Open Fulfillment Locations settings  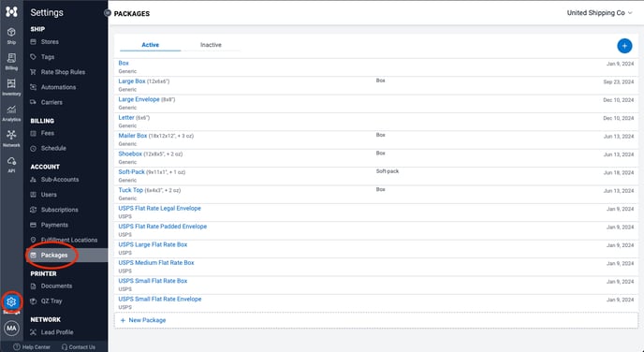(69, 240)
